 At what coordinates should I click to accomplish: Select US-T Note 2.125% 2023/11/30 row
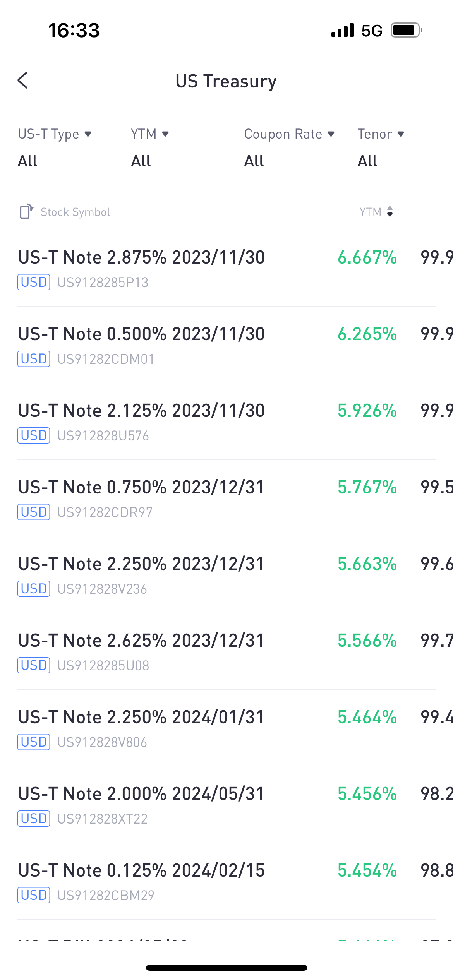[226, 422]
